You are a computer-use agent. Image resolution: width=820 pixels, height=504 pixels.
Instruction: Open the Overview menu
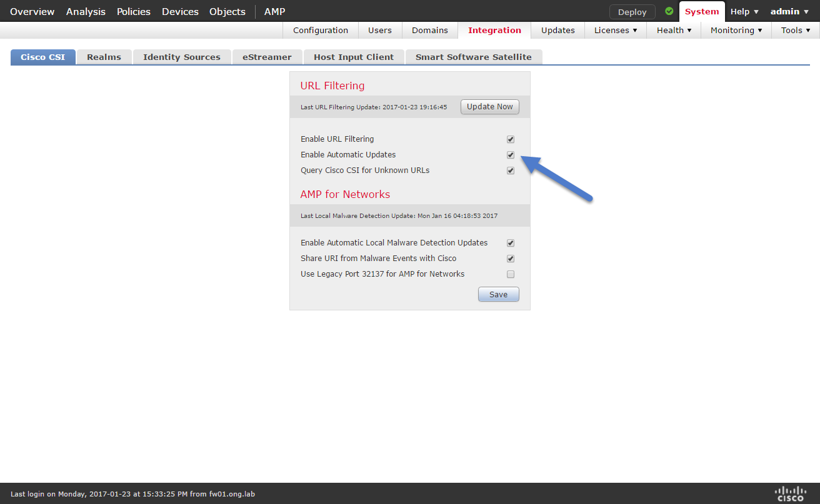tap(32, 11)
